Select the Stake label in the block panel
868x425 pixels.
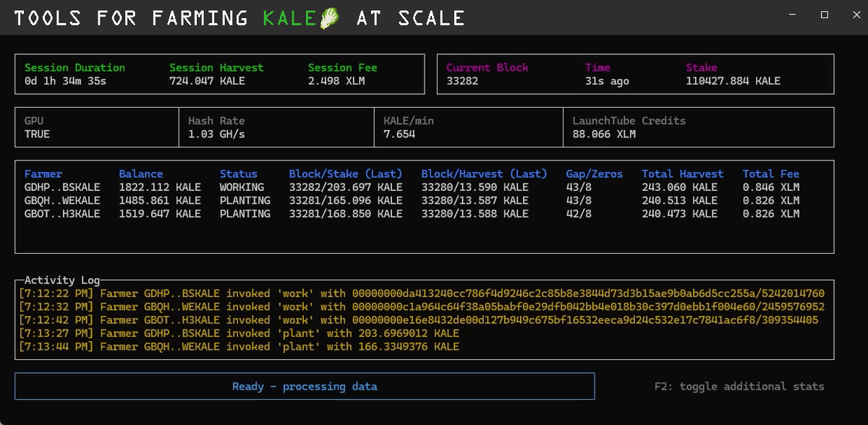pyautogui.click(x=702, y=67)
